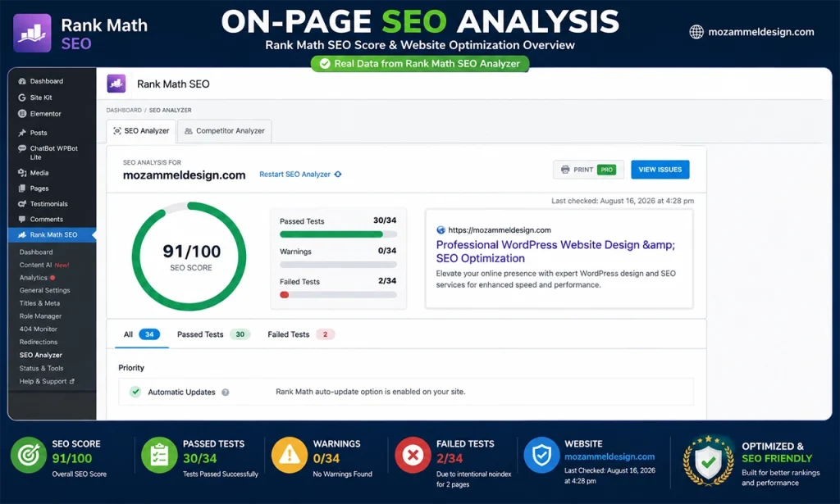Open Dashboard in the WordPress sidebar
The height and width of the screenshot is (504, 840).
tap(46, 81)
